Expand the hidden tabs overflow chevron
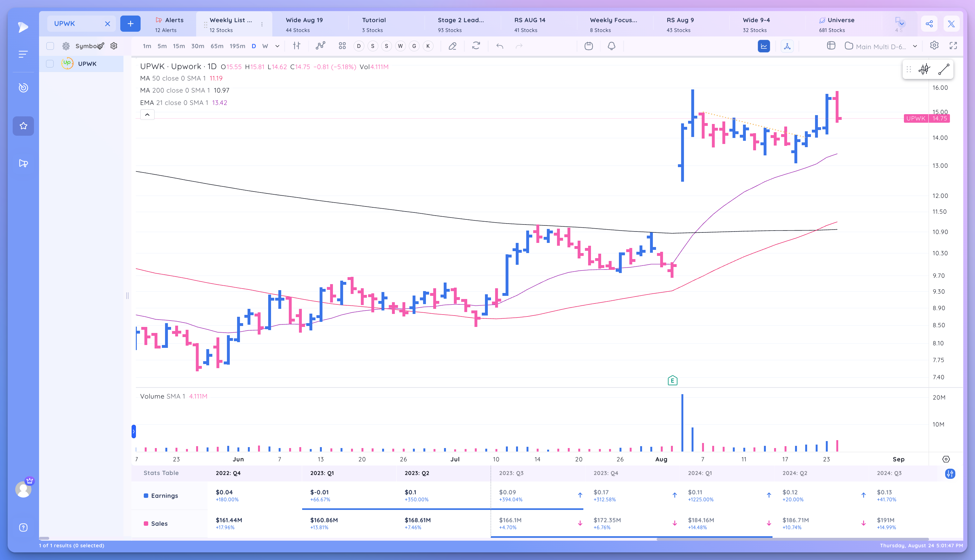This screenshot has width=975, height=560. [901, 24]
